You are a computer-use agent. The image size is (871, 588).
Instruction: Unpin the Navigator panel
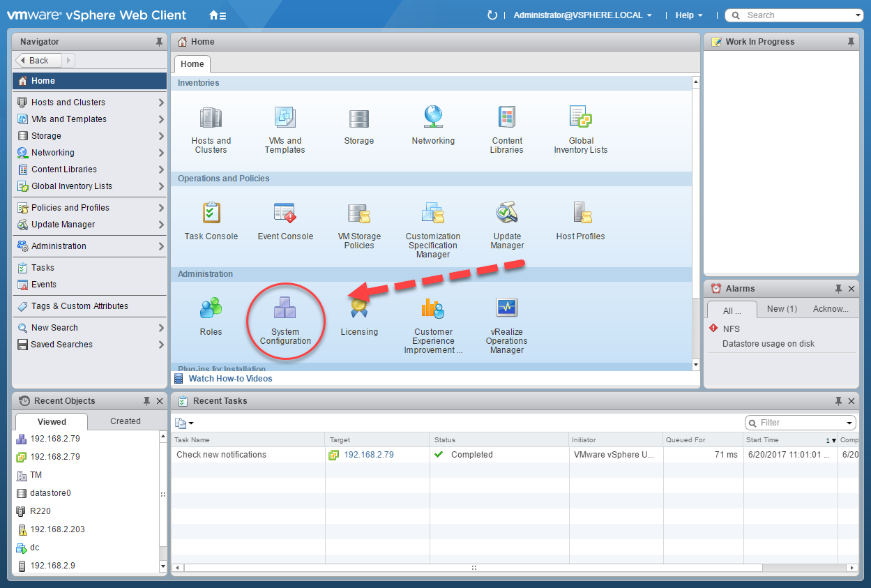[x=159, y=41]
